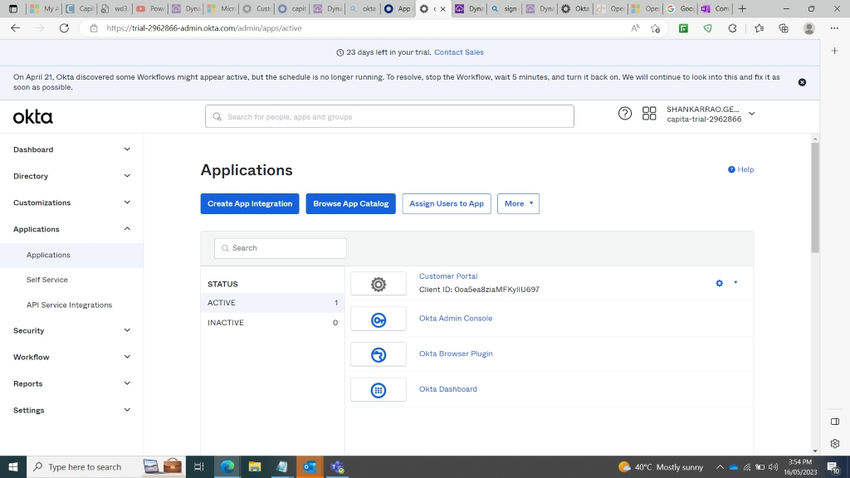Click Browse App Catalog button
The height and width of the screenshot is (478, 850).
click(x=351, y=204)
